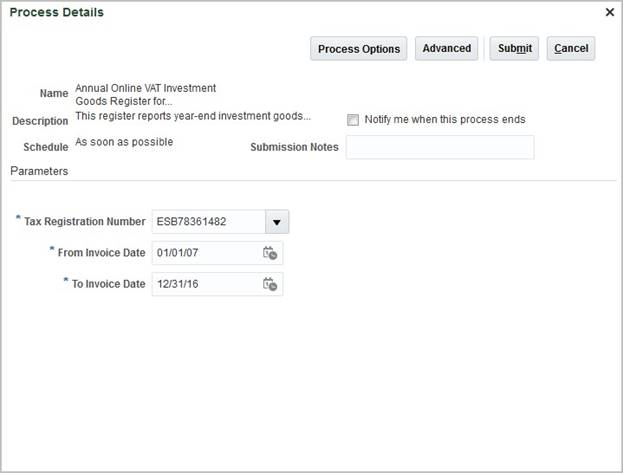Click the schedule value 'As soon as possible'
Viewport: 623px width, 473px height.
click(x=124, y=142)
